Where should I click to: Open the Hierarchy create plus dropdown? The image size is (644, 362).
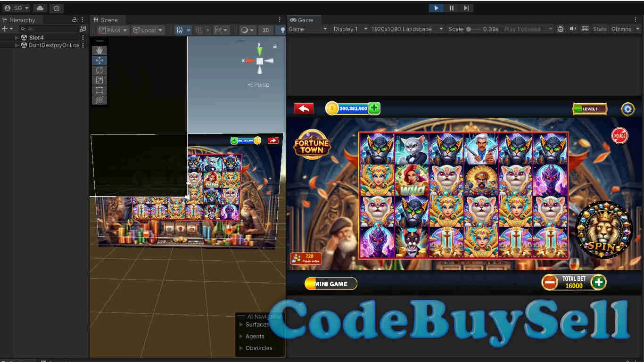click(x=7, y=29)
